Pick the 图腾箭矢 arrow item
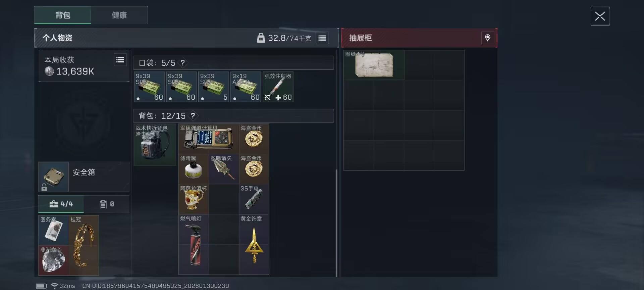644x290 pixels. 224,169
